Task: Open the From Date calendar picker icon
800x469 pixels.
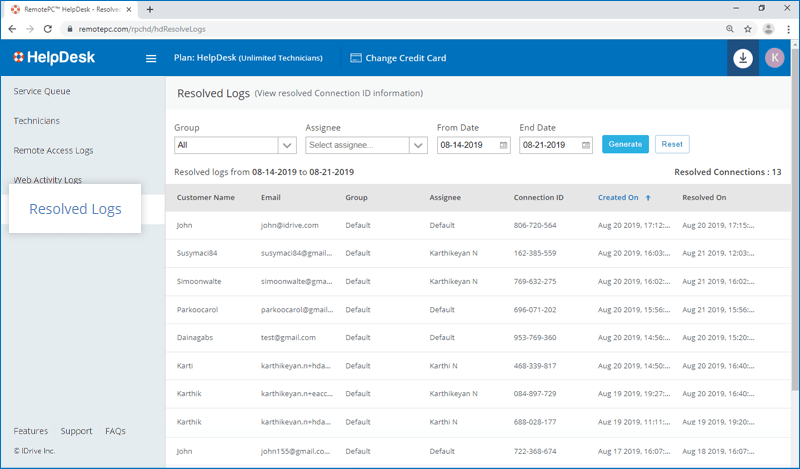Action: (504, 145)
